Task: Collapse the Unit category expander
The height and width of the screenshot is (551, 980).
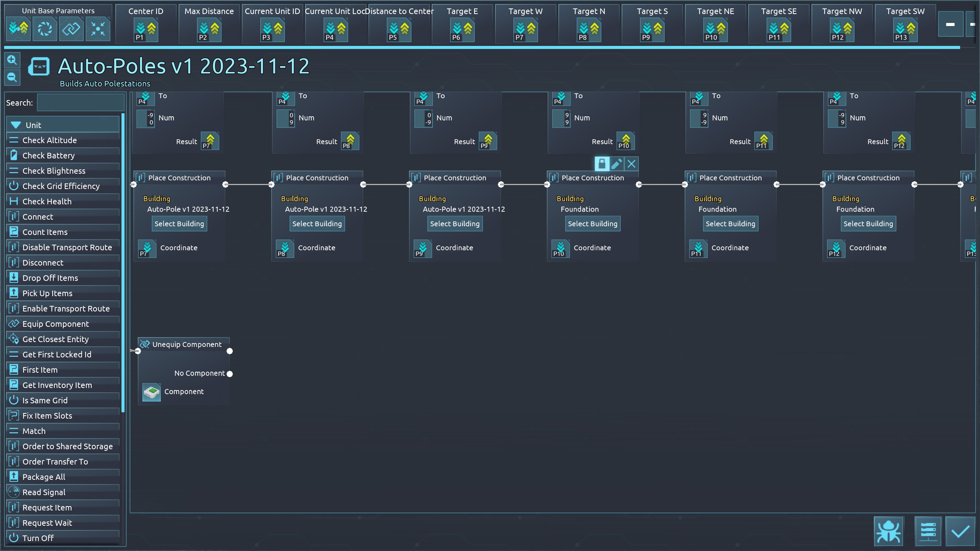Action: pos(16,125)
